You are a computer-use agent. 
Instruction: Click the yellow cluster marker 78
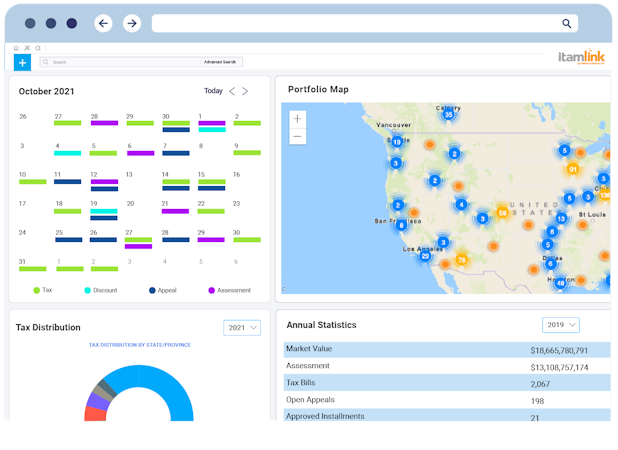(462, 260)
